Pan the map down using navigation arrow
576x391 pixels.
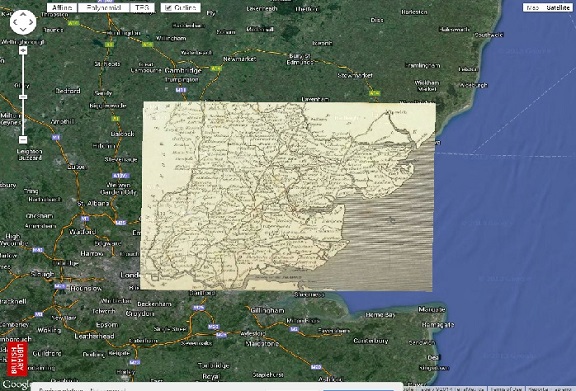[23, 30]
